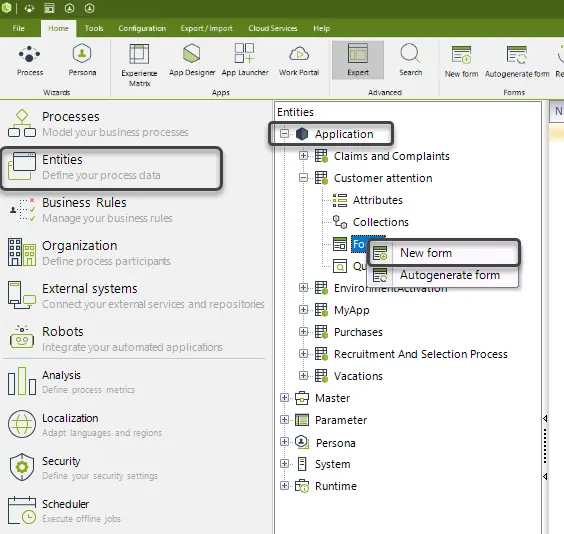Viewport: 564px width, 534px height.
Task: Choose Autogenerate form from context menu
Action: [444, 275]
